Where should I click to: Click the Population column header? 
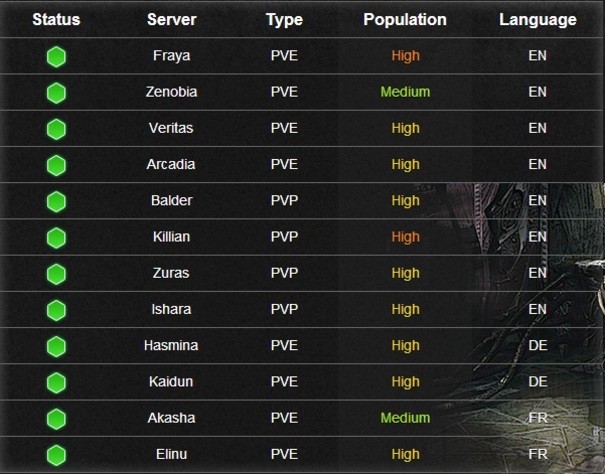click(405, 20)
